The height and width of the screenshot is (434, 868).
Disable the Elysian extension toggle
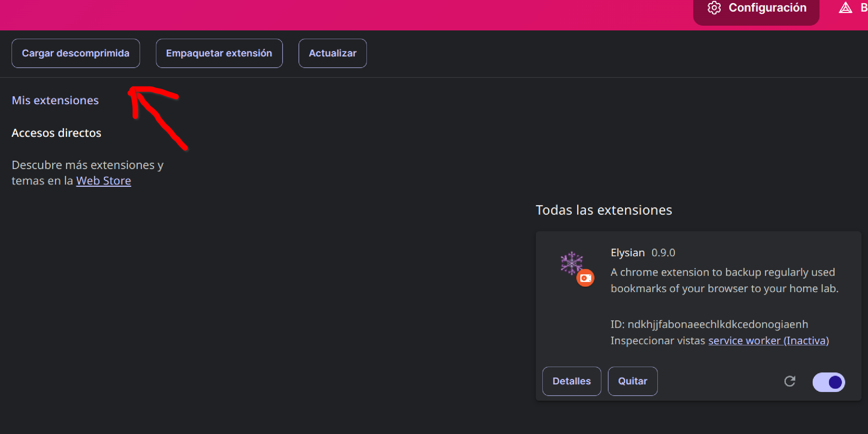pyautogui.click(x=829, y=382)
